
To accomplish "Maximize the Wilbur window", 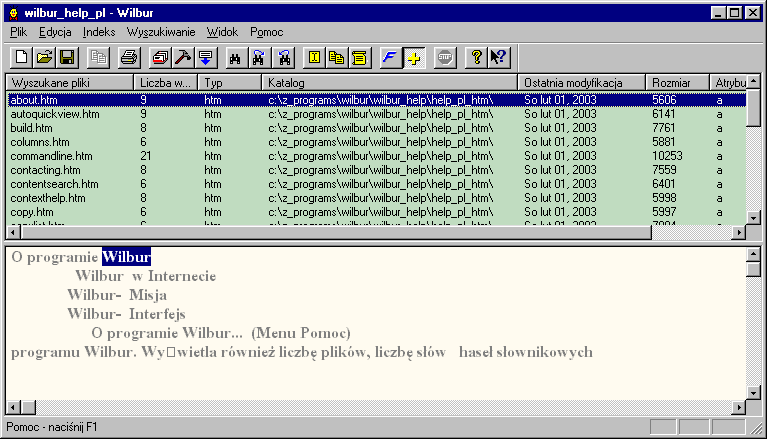I will [735, 13].
